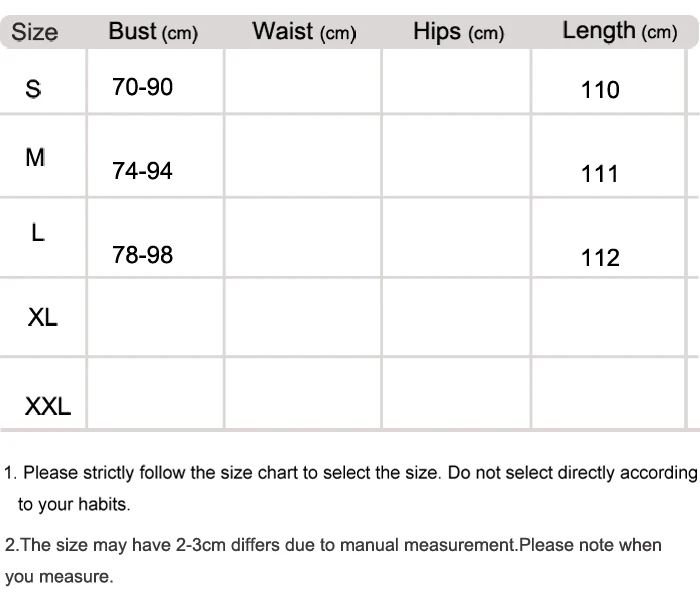Select the XXL size row label
The height and width of the screenshot is (598, 700).
pyautogui.click(x=48, y=406)
